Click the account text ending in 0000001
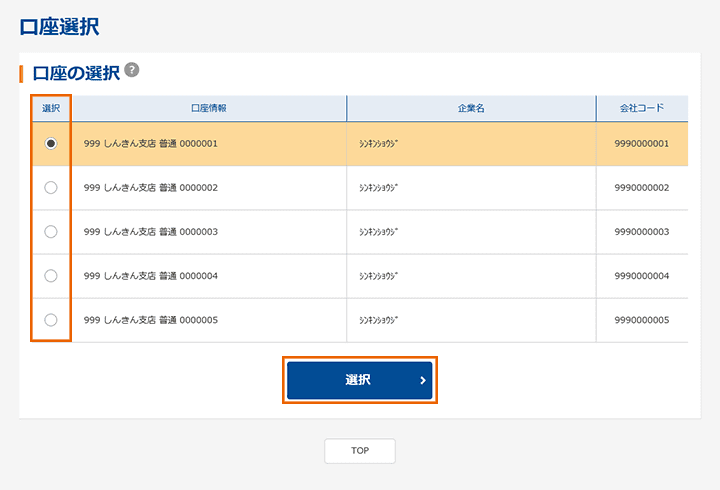 coord(151,144)
